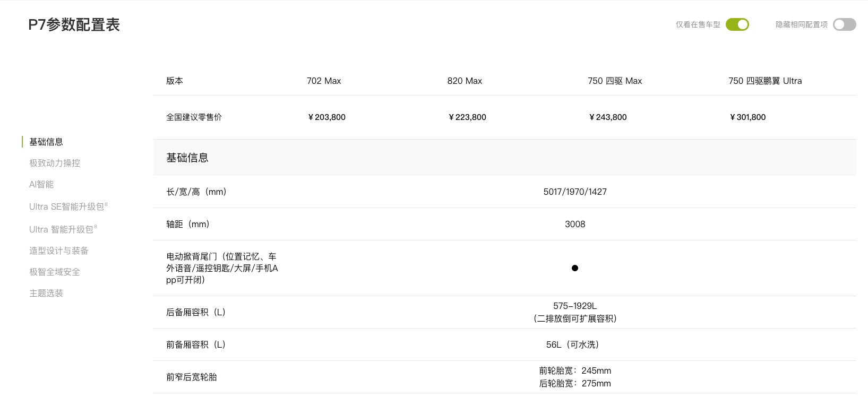Click the 版本 row label
The height and width of the screenshot is (405, 868).
(175, 81)
